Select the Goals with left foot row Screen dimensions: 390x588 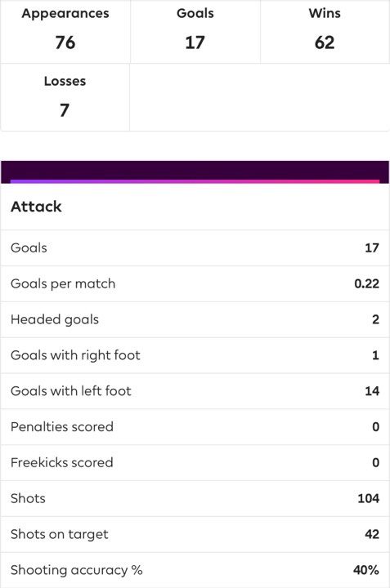(x=195, y=391)
